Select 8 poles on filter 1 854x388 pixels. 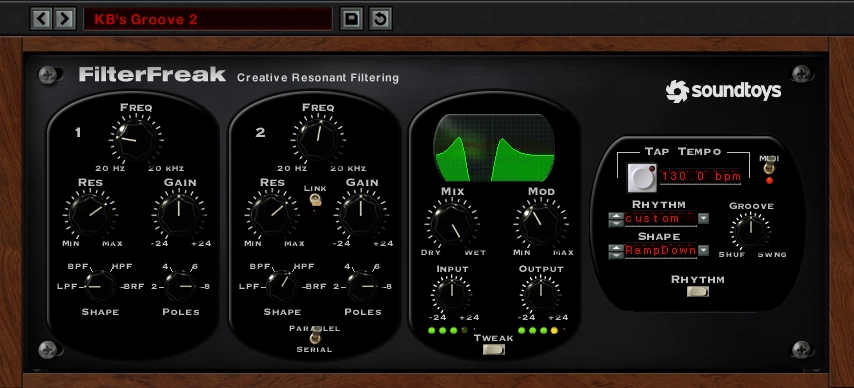coord(206,286)
